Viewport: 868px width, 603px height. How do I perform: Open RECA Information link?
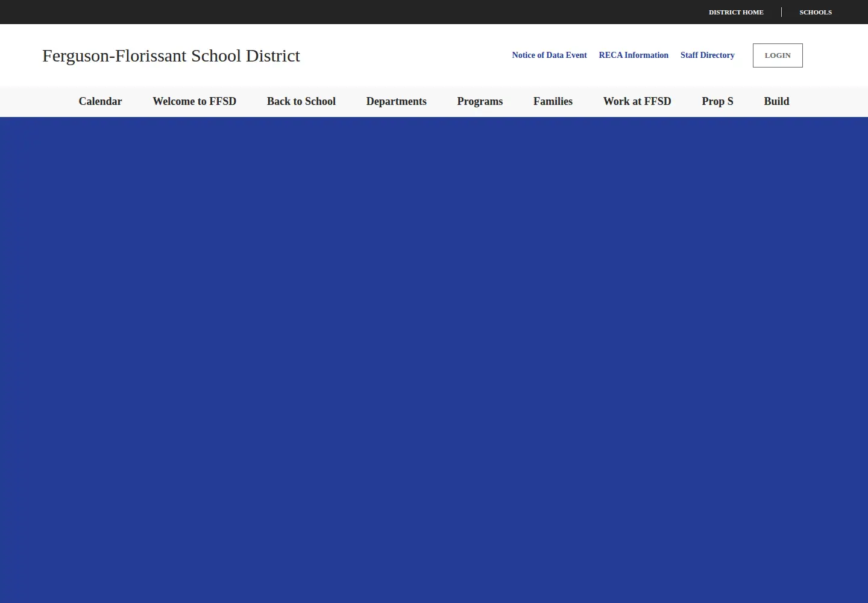(x=634, y=55)
